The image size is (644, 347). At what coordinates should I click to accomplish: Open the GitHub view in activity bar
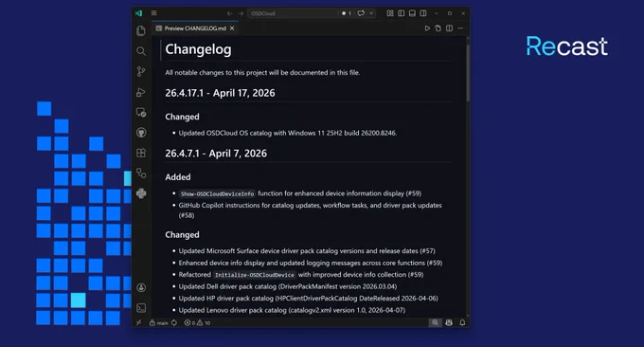[x=141, y=133]
